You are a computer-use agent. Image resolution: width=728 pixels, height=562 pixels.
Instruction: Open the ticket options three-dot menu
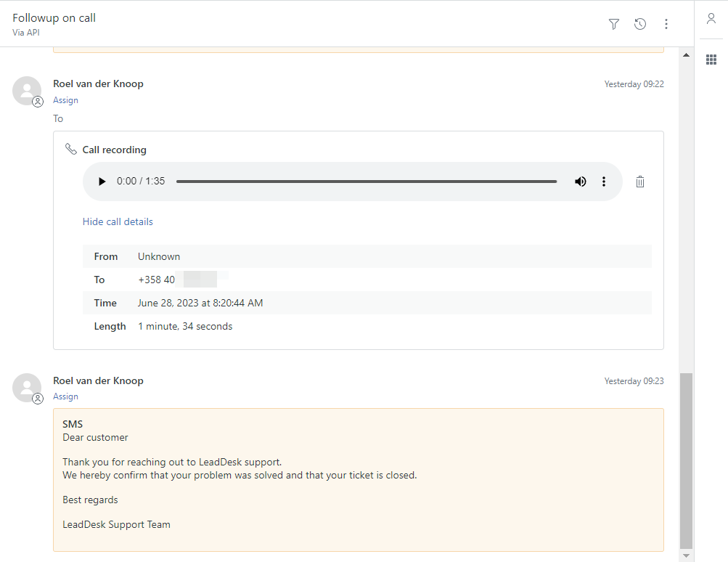(x=666, y=24)
